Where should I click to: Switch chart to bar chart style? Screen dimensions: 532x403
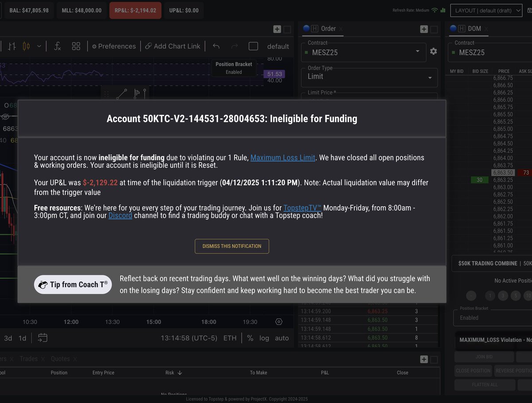click(x=12, y=46)
